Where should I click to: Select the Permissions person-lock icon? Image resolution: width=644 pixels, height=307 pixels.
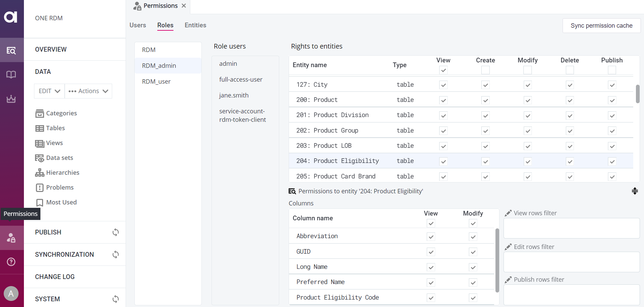(x=11, y=238)
